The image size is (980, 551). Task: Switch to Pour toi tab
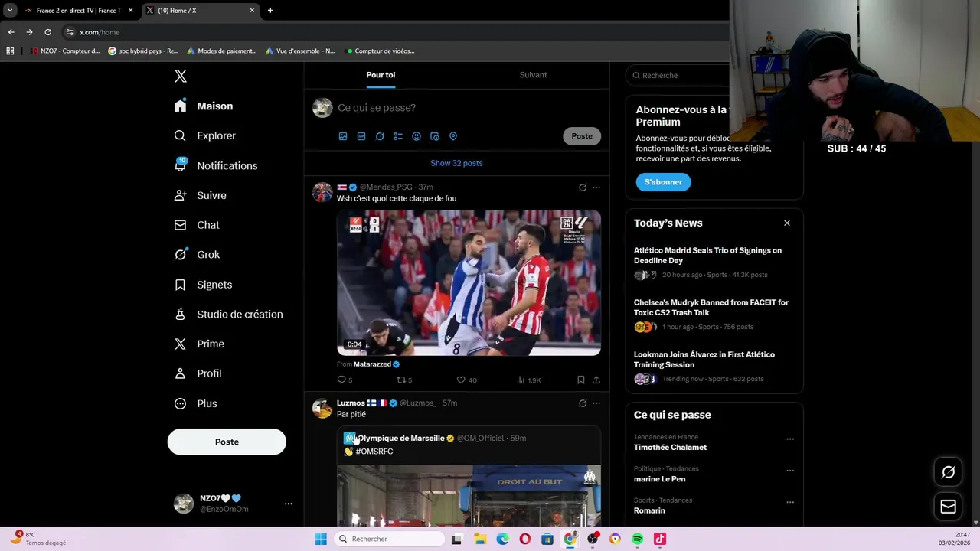381,75
